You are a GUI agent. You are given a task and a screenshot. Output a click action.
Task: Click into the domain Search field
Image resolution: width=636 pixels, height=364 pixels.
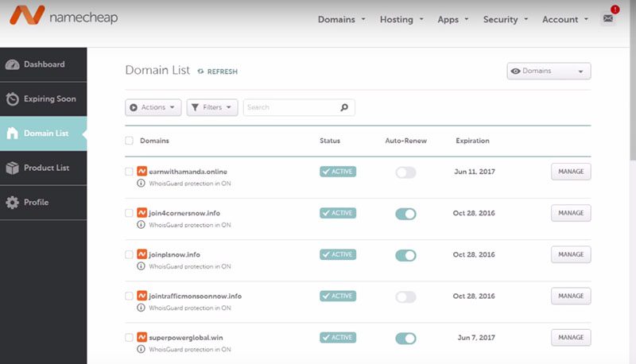(x=290, y=107)
